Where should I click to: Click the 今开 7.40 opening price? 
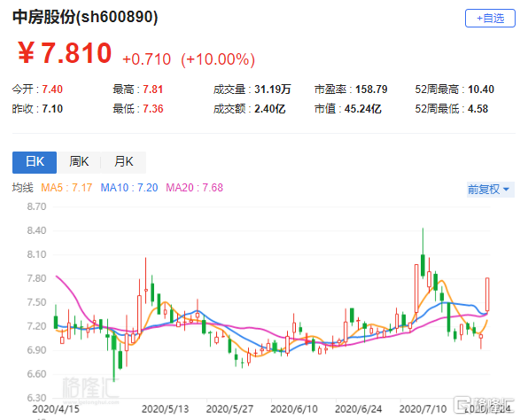coord(37,89)
